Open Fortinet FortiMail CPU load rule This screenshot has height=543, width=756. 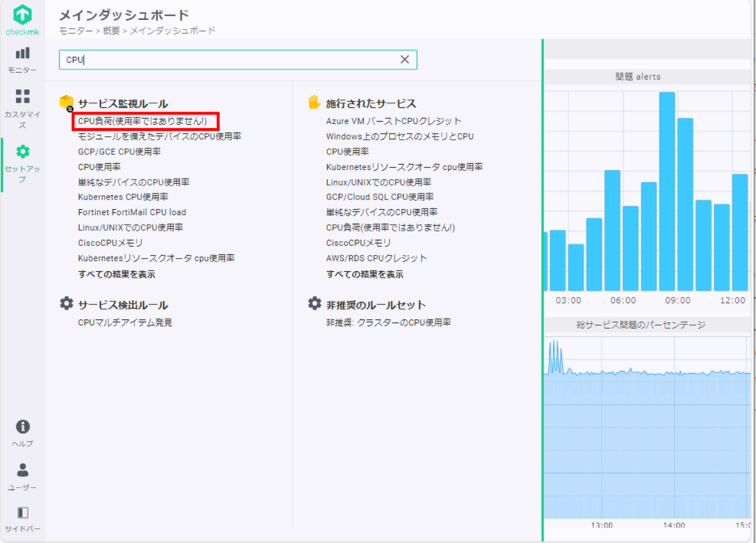click(132, 212)
